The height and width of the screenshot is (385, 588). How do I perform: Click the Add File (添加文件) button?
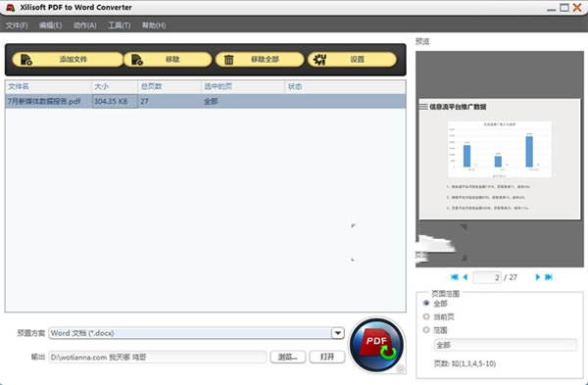point(67,59)
